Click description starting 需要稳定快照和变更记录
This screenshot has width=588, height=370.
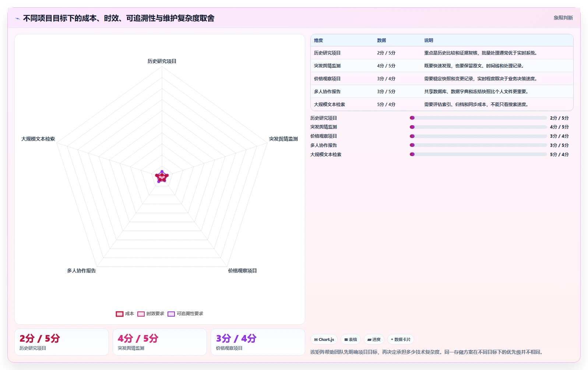click(482, 79)
